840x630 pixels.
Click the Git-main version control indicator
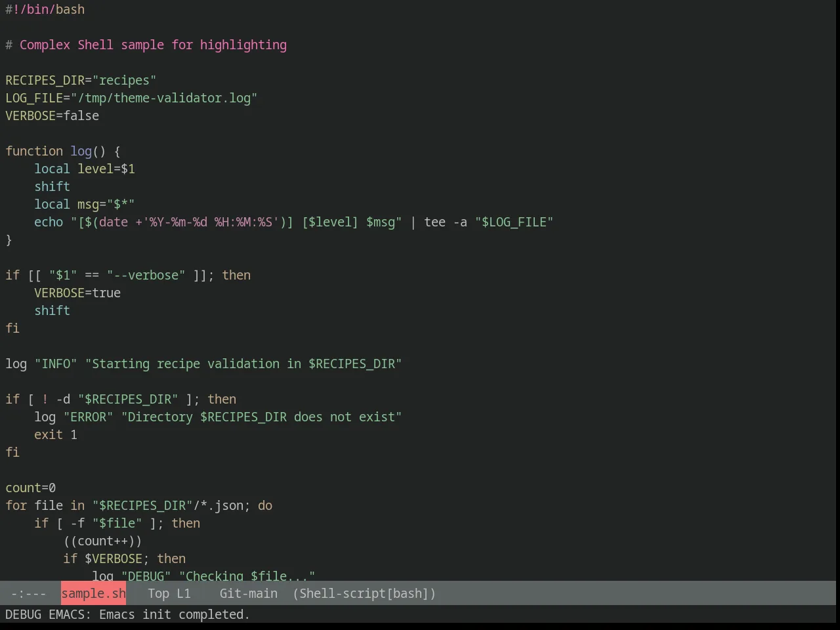[248, 593]
